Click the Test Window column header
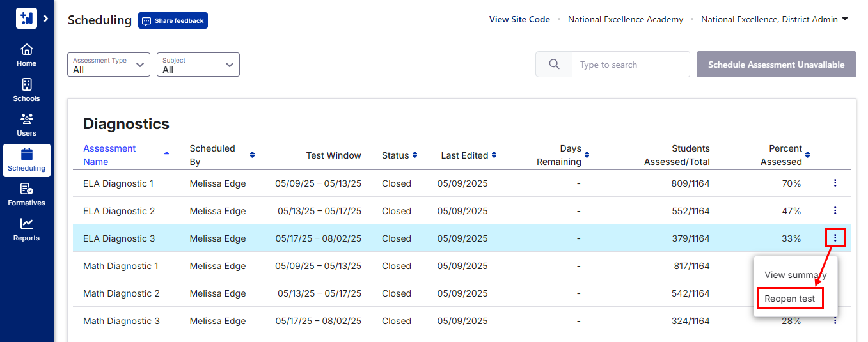 pos(334,155)
